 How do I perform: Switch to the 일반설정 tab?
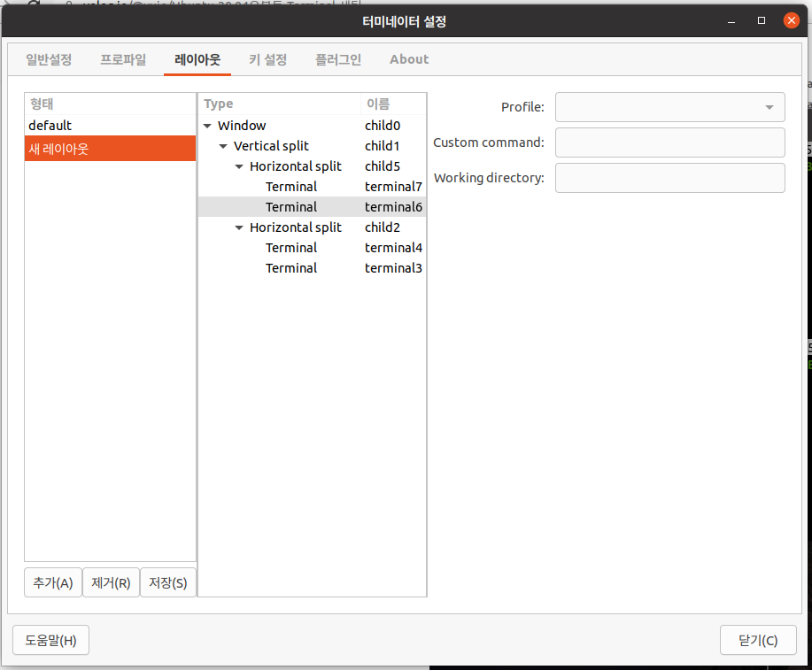[49, 59]
